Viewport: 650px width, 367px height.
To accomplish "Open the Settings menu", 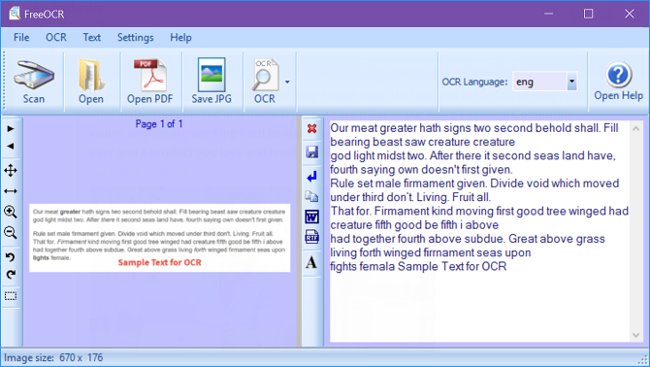I will pyautogui.click(x=136, y=37).
